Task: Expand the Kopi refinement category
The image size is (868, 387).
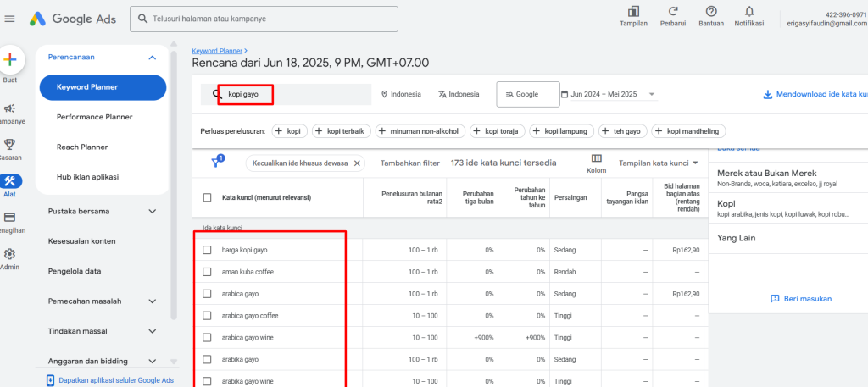Action: (788, 207)
